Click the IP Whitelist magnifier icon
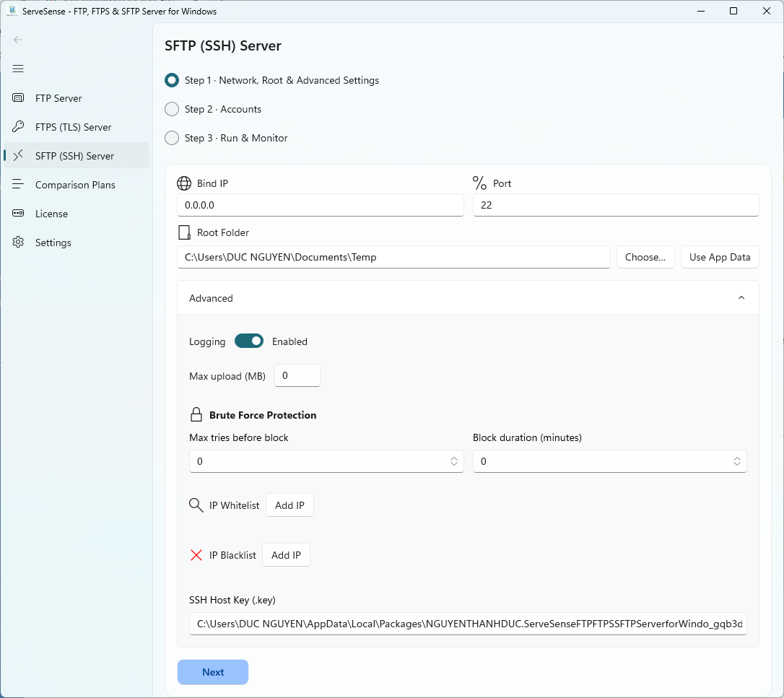This screenshot has height=698, width=784. [196, 505]
